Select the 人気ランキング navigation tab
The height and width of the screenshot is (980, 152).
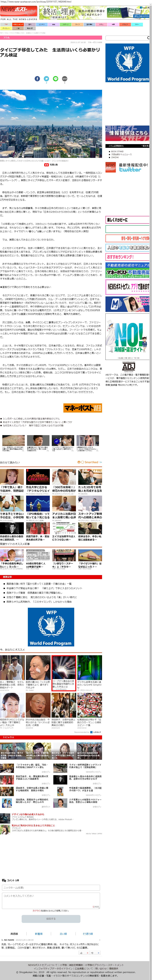click(x=17, y=24)
